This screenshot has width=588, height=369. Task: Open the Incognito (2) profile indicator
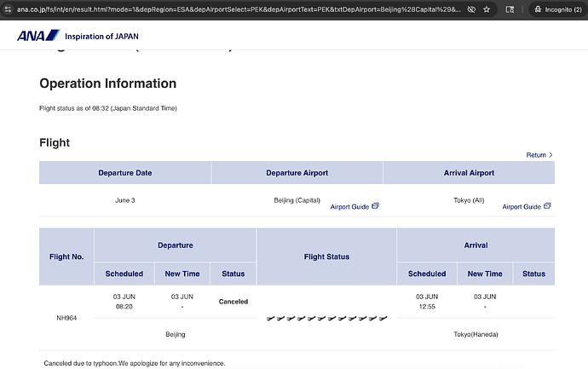(x=557, y=9)
